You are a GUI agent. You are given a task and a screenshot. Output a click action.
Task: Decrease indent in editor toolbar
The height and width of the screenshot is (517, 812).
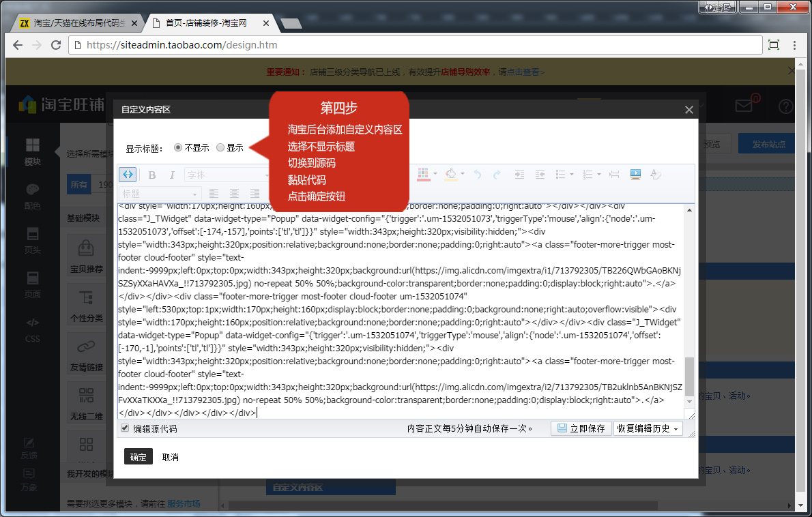pos(540,175)
